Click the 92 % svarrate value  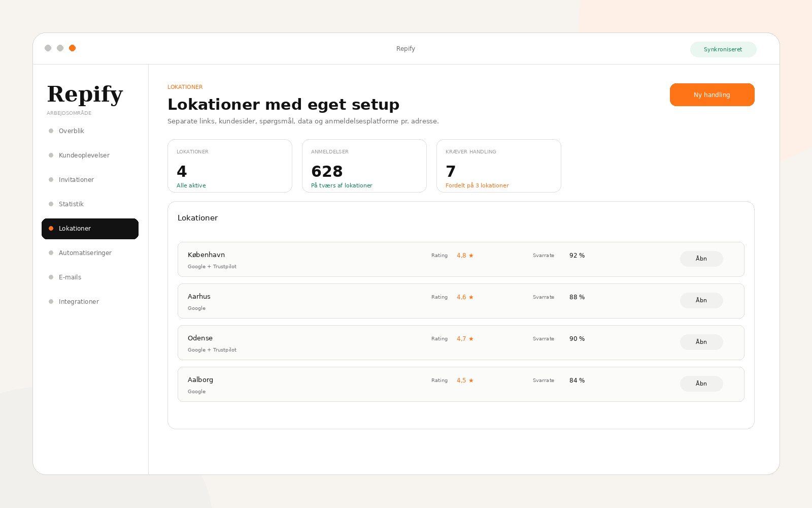[577, 256]
